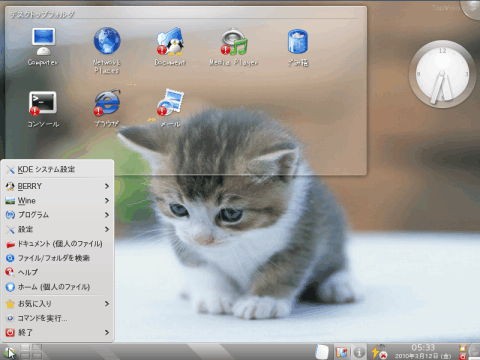Viewport: 480px width, 360px height.
Task: Switch to the top-left desktop in the pager
Action: (x=25, y=348)
